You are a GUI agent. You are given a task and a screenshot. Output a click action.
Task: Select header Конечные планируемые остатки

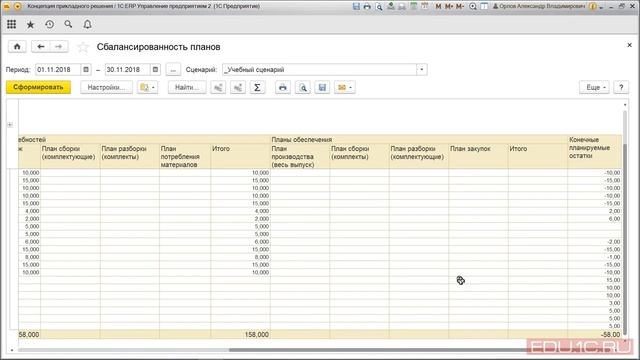(x=594, y=152)
